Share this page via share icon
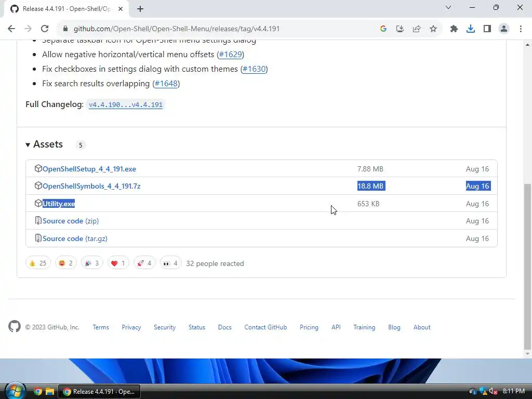 [x=417, y=29]
